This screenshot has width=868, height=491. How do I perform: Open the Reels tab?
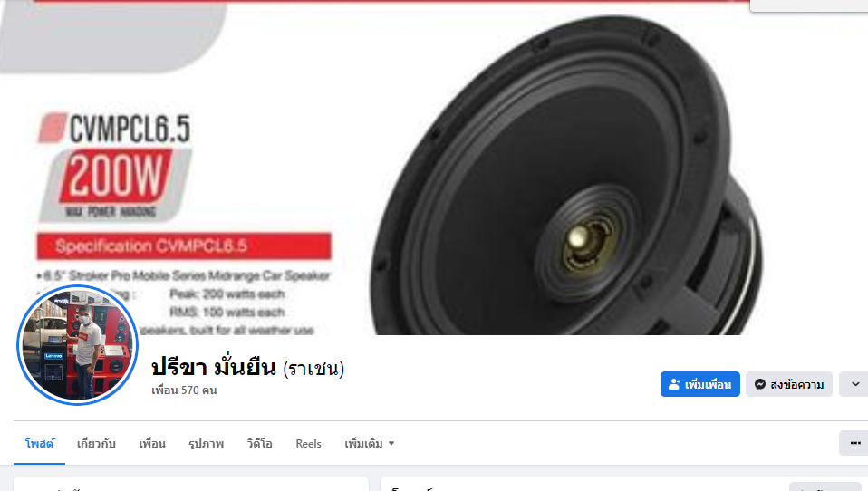(308, 443)
